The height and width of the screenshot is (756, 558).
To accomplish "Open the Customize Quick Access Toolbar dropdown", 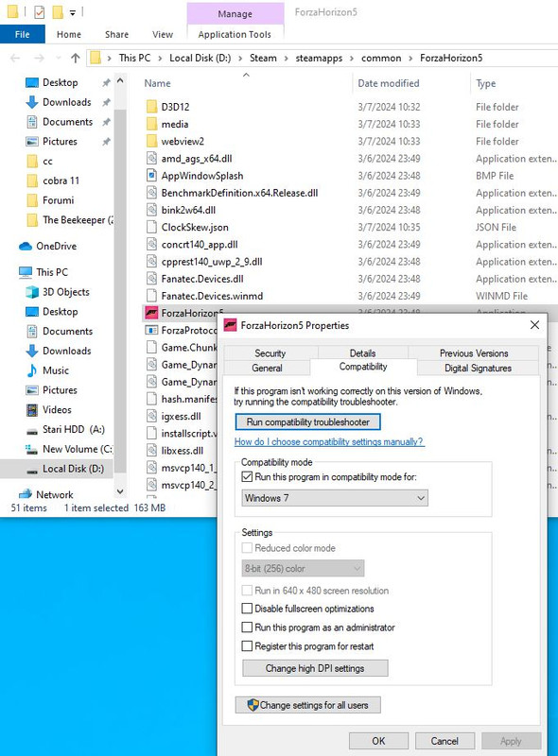I will pyautogui.click(x=73, y=13).
